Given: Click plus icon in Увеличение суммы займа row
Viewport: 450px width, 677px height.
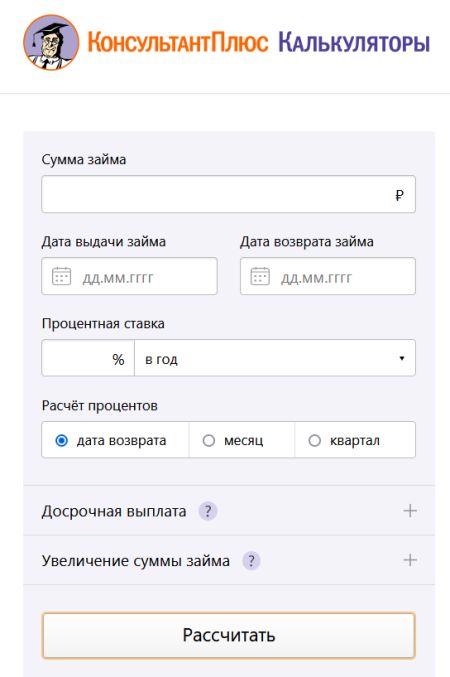Looking at the screenshot, I should [x=410, y=560].
